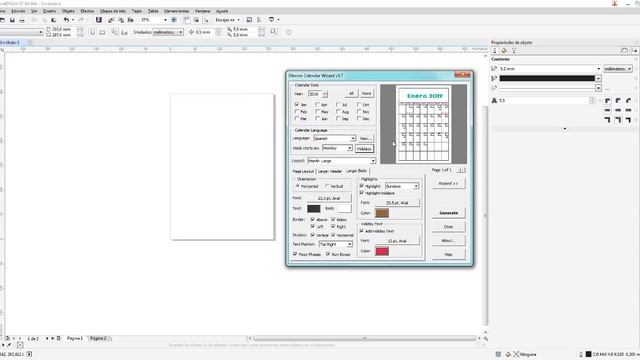Choose the centered outline position icon
This screenshot has width=640, height=360.
pos(618,120)
